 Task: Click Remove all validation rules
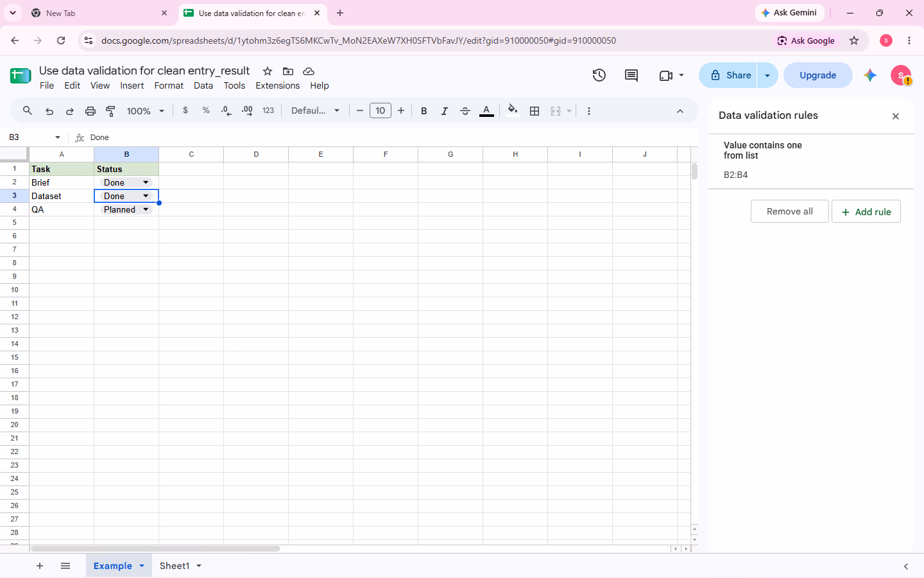789,211
